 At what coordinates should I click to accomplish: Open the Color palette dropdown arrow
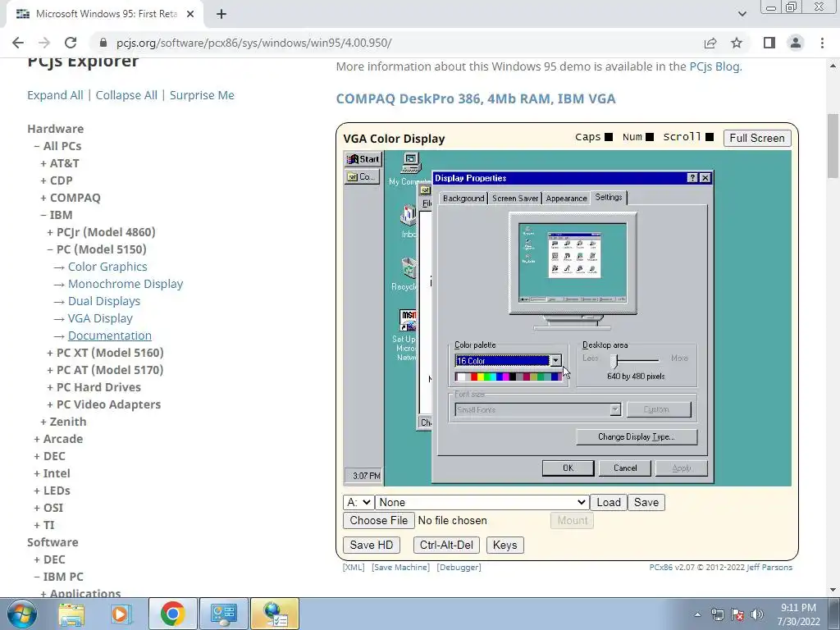555,361
